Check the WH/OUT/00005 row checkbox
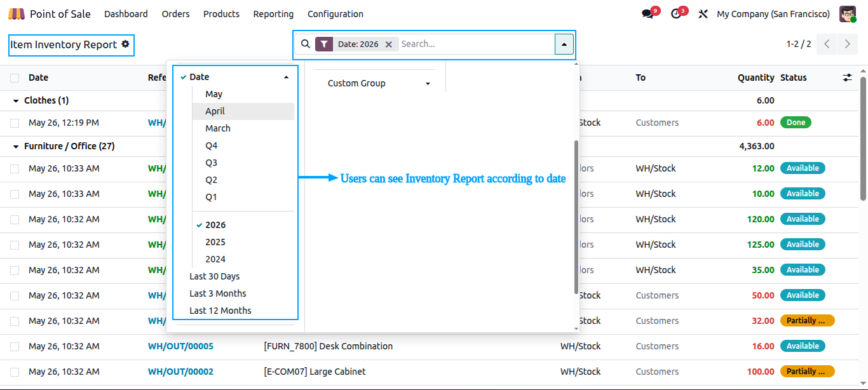 (15, 347)
